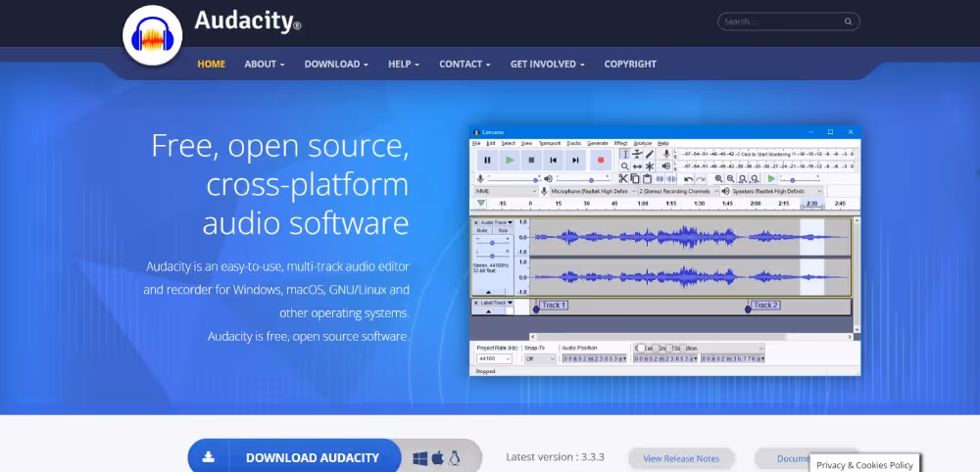Open the Recording Channels dropdown
Screen dimensions: 980x472
pyautogui.click(x=678, y=191)
